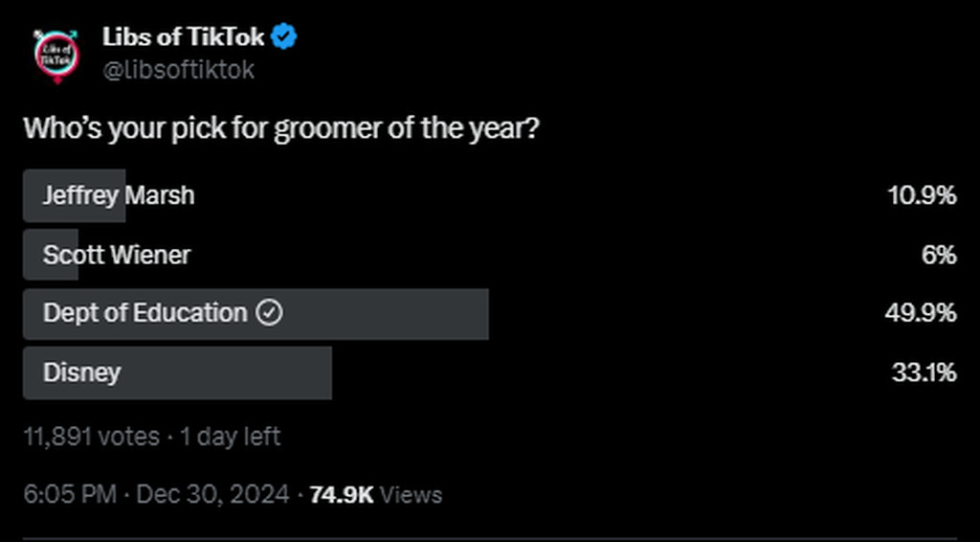The image size is (980, 542).
Task: Open the 6:05 PM timestamp link
Action: click(69, 494)
